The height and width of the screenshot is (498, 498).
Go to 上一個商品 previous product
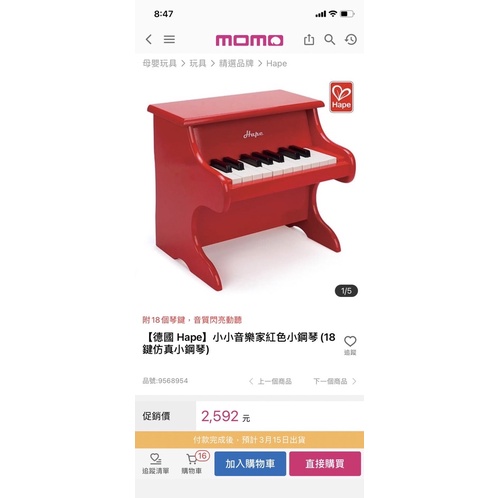pos(270,381)
